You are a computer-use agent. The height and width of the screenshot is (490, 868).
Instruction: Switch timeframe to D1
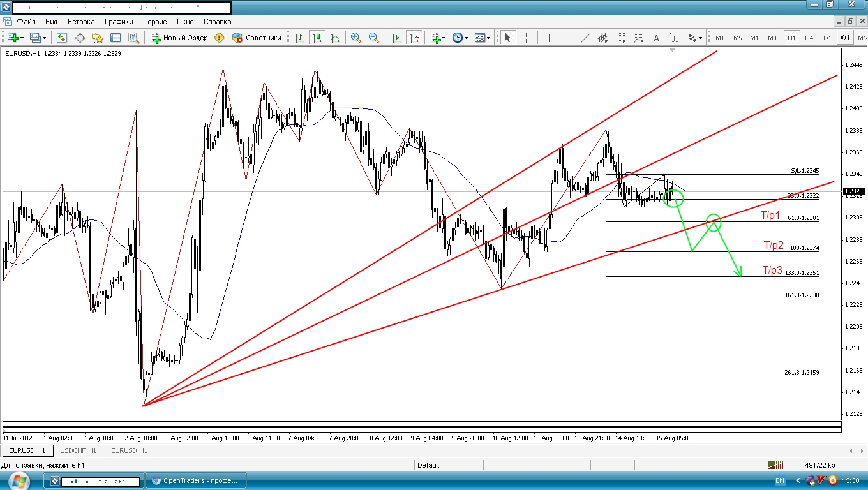pyautogui.click(x=827, y=38)
